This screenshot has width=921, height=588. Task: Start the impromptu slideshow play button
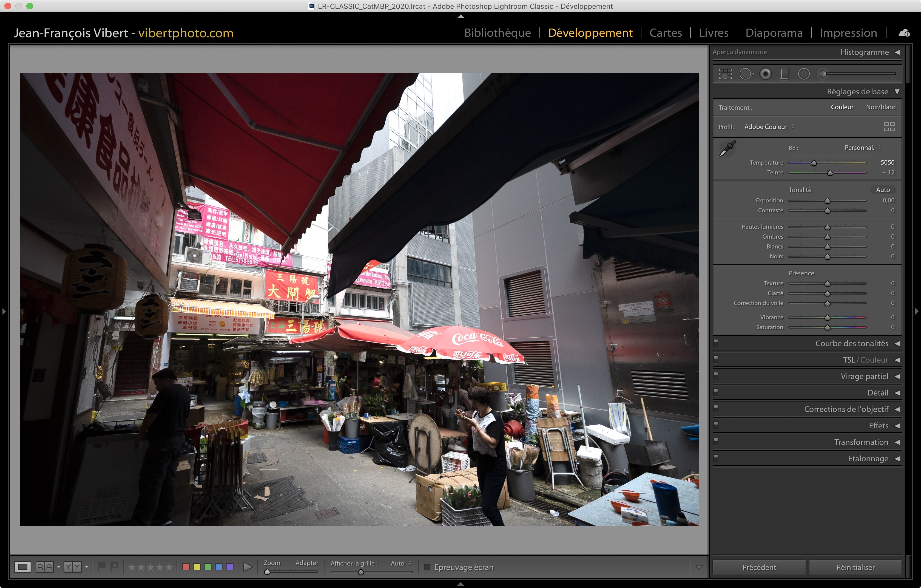248,567
